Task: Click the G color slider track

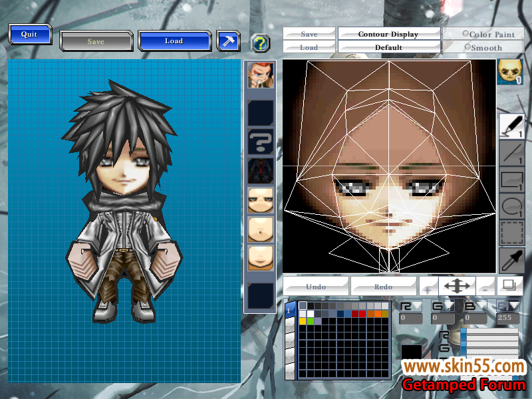Action: click(x=489, y=346)
